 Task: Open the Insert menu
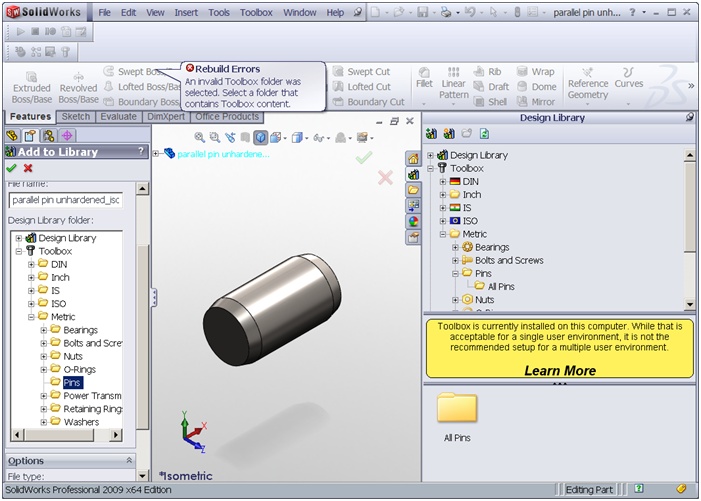(x=186, y=13)
